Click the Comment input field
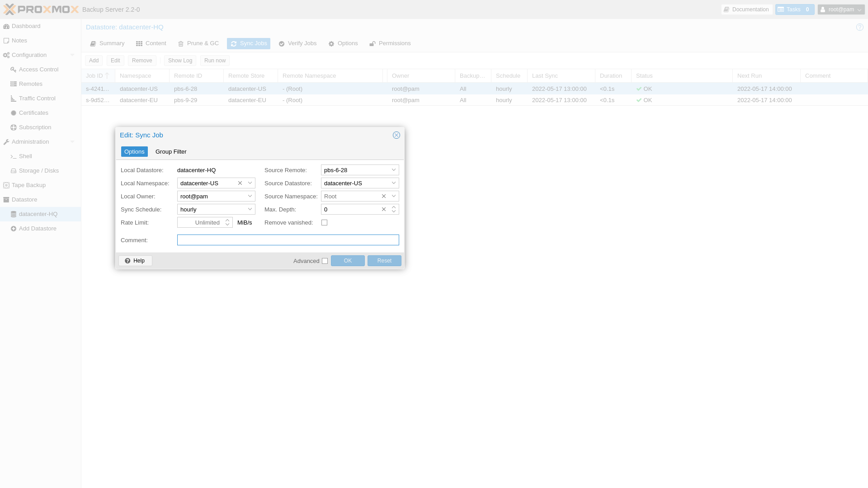Viewport: 868px width, 488px height. [288, 240]
